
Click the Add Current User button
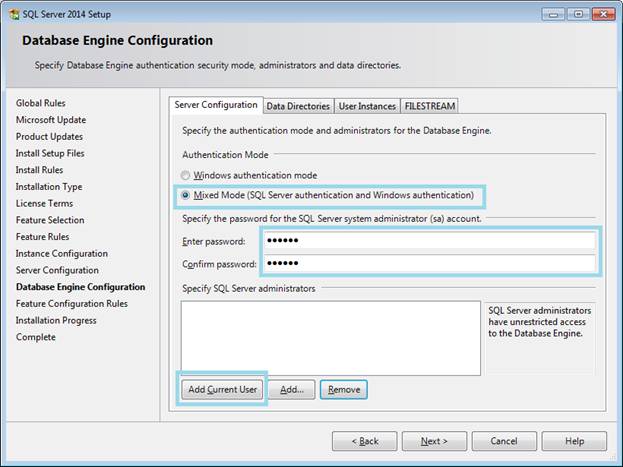222,389
